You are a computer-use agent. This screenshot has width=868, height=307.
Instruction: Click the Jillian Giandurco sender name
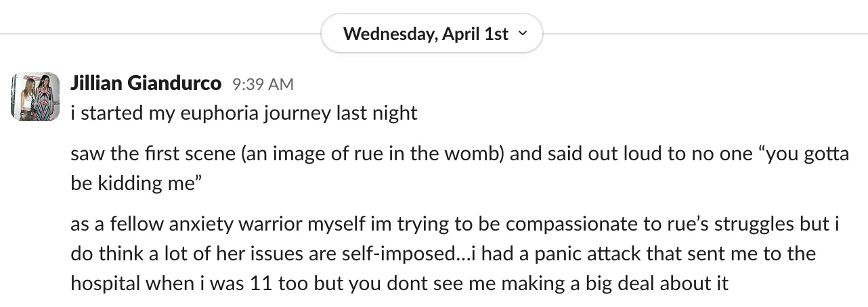pos(146,83)
